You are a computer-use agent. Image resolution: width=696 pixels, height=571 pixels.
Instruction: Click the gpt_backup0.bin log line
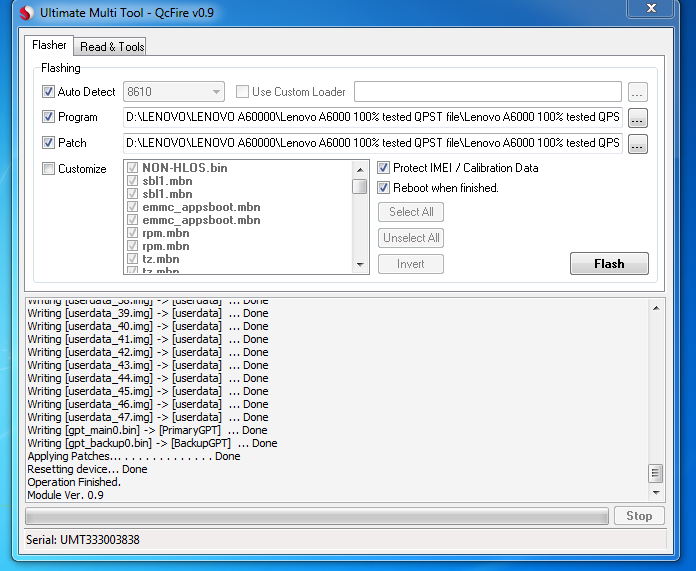(x=152, y=443)
